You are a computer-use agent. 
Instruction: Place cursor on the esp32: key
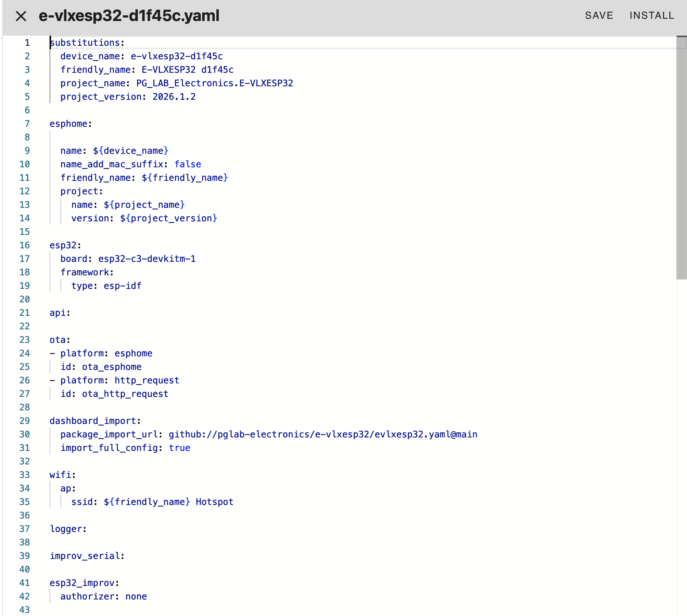coord(65,245)
